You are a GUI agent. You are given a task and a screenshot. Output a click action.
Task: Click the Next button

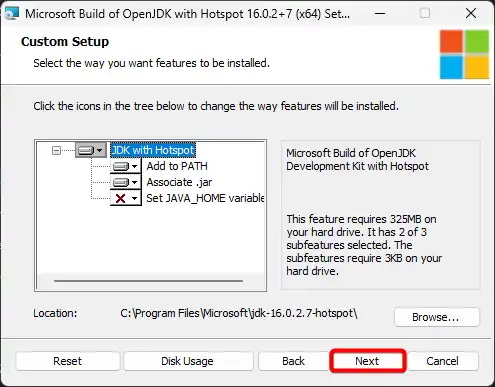click(368, 361)
